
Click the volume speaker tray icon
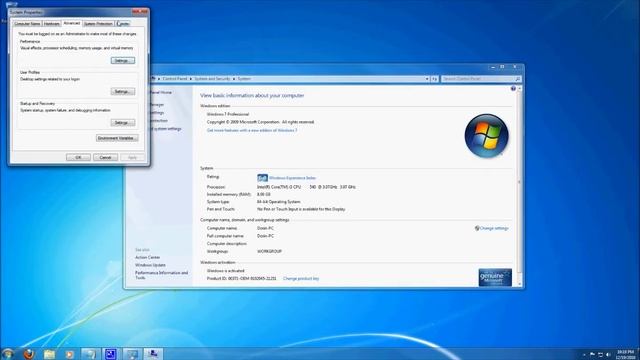(608, 354)
